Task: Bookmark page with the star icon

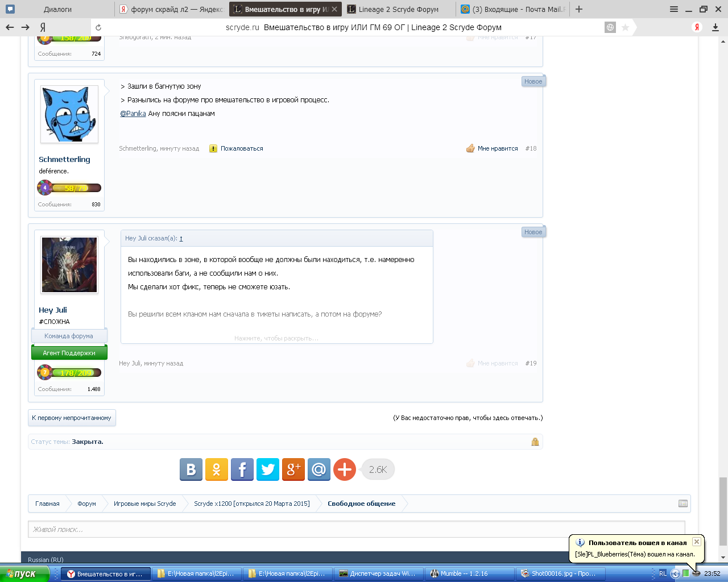Action: click(x=625, y=27)
